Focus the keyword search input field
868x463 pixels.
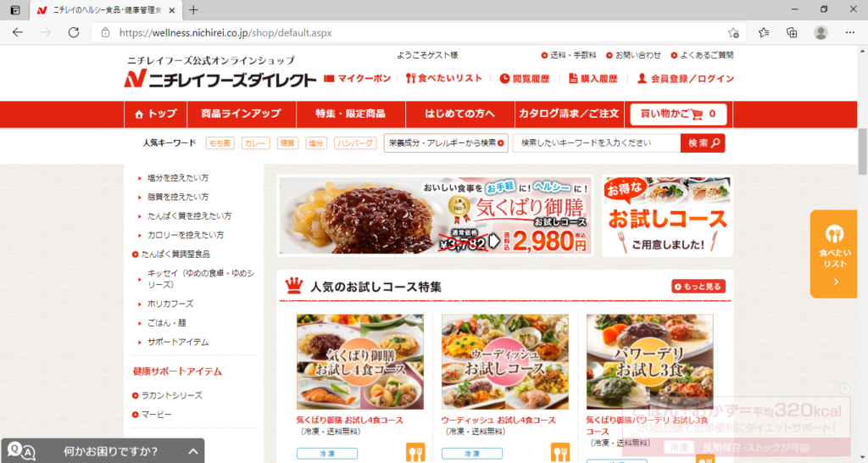coord(597,143)
